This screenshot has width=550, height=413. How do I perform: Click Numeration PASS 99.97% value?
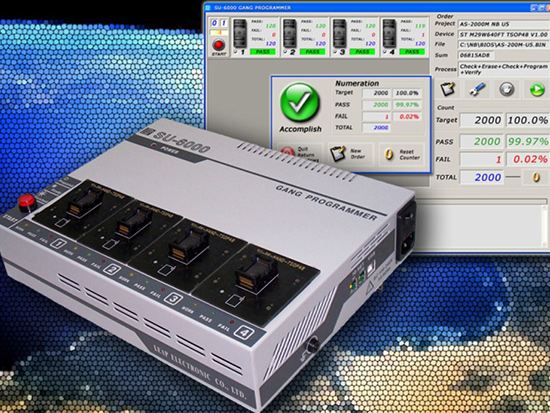pos(407,105)
